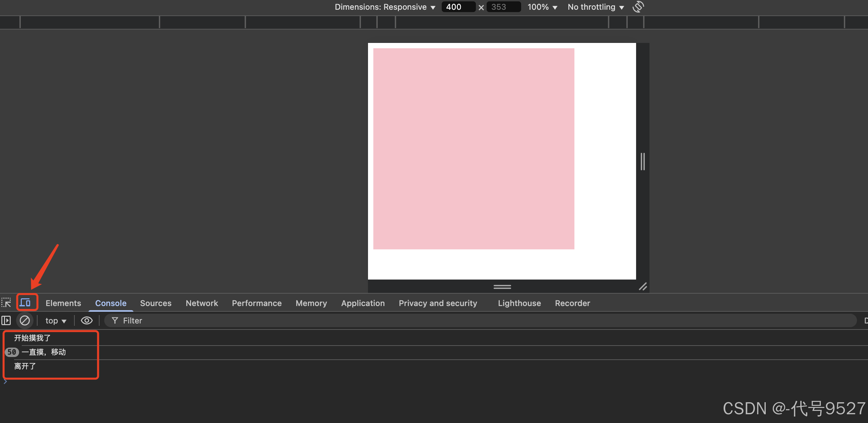Click the viewport width field 400

point(458,7)
